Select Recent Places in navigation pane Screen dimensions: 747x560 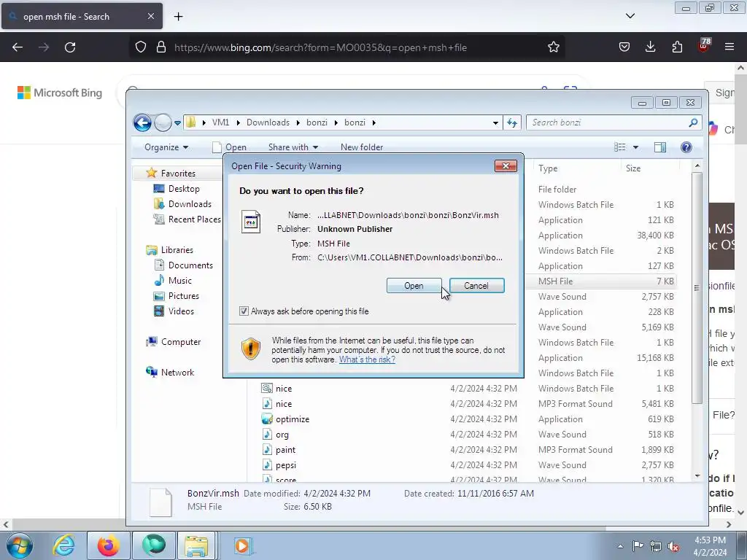tap(194, 219)
